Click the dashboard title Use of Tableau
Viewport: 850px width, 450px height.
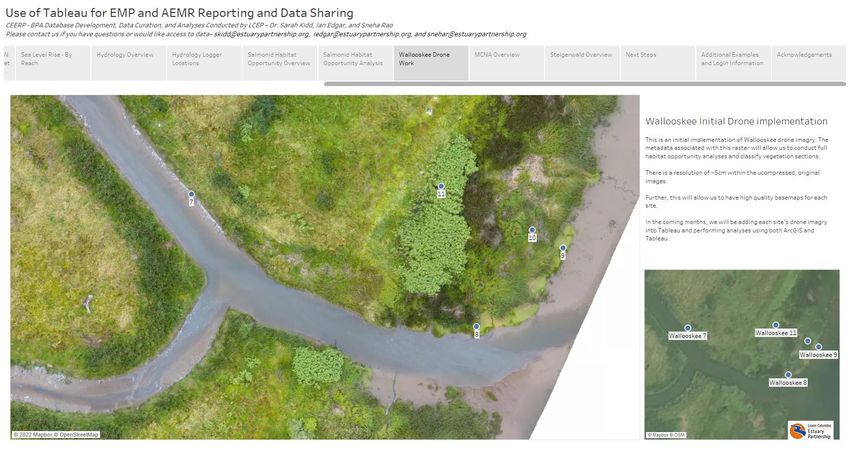click(179, 13)
